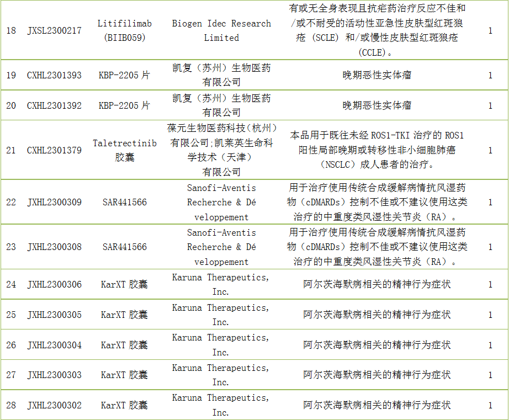Select 晚期恶性实体瘤 indication in row 20
Image resolution: width=509 pixels, height=420 pixels.
point(377,105)
